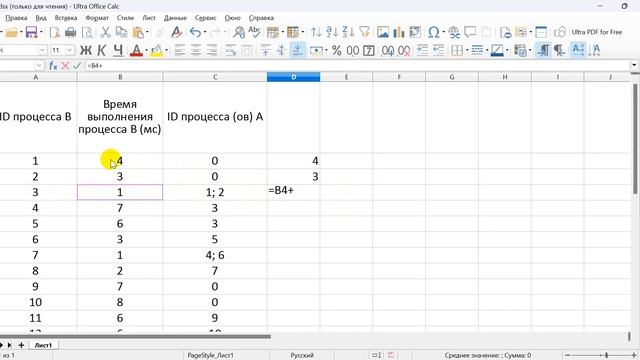Accept formula with green checkmark

[77, 65]
